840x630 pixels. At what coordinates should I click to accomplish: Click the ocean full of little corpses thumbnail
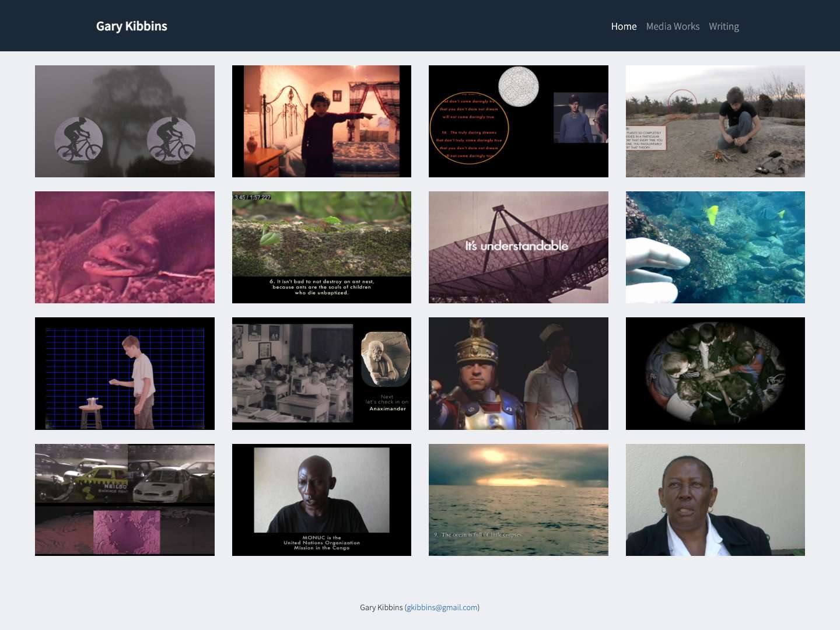[x=518, y=499]
